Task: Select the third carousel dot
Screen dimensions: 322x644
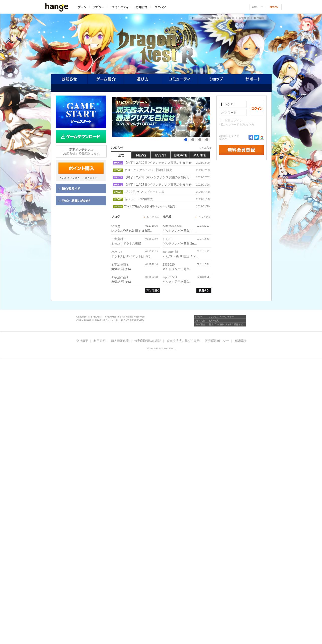Action: click(200, 140)
